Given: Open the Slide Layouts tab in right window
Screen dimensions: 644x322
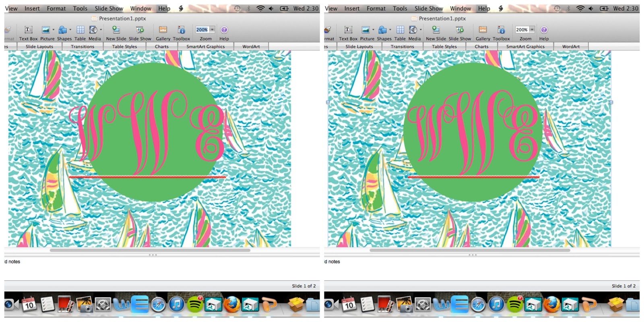Looking at the screenshot, I should pos(359,47).
